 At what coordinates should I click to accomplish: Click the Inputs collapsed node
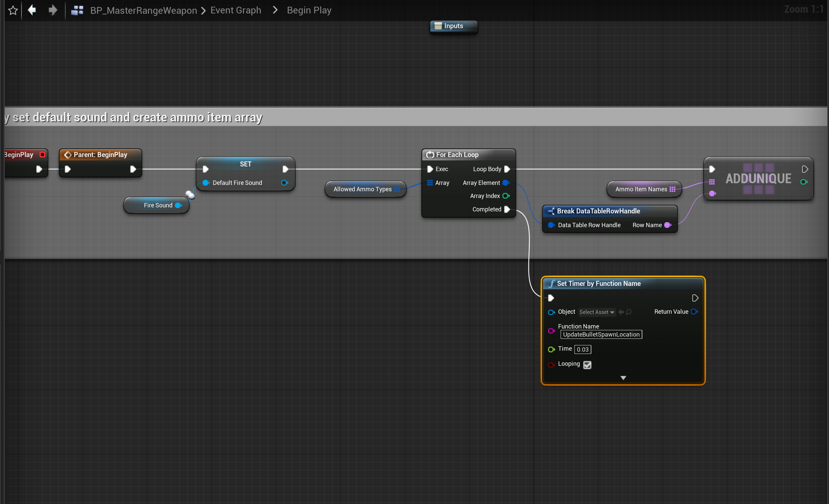pyautogui.click(x=453, y=26)
